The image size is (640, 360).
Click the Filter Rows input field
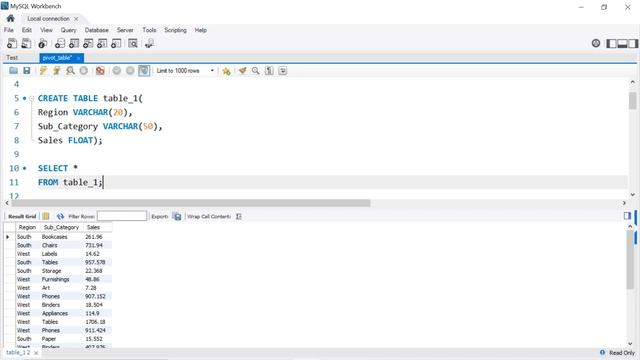pyautogui.click(x=122, y=216)
